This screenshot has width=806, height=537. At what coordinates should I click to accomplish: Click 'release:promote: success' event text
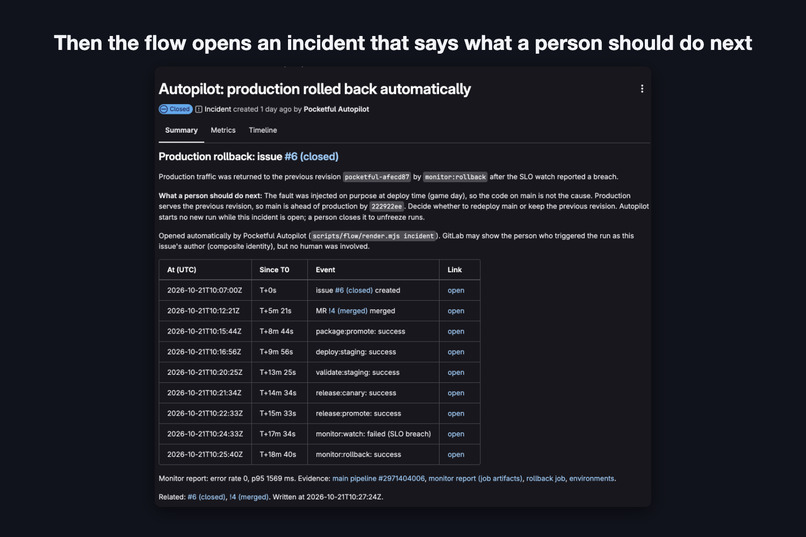[358, 414]
